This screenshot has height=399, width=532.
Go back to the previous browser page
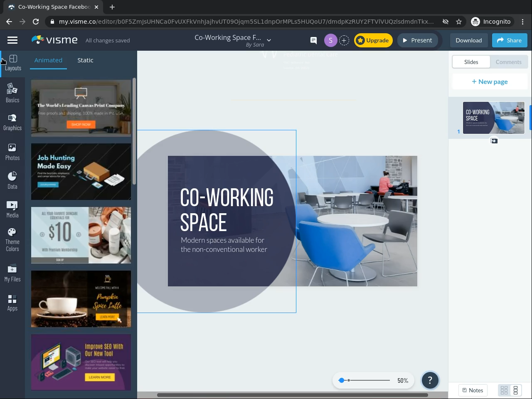click(9, 22)
